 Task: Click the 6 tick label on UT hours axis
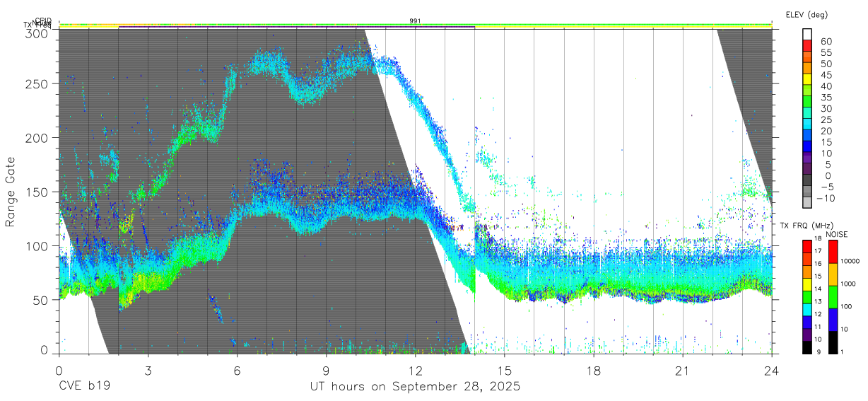point(237,370)
